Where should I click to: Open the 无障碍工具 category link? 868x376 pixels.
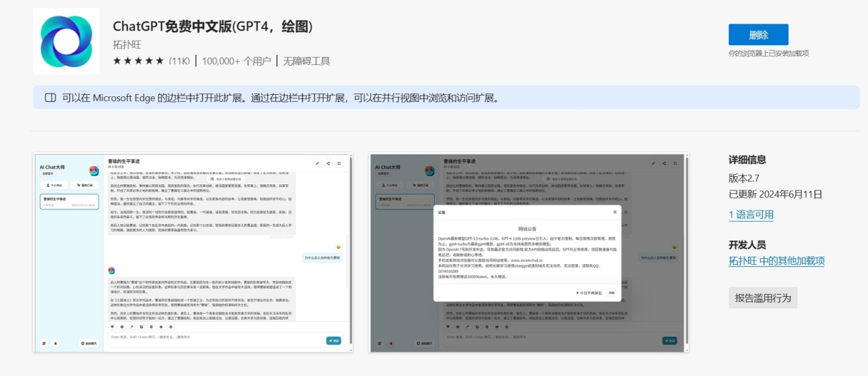pos(307,61)
